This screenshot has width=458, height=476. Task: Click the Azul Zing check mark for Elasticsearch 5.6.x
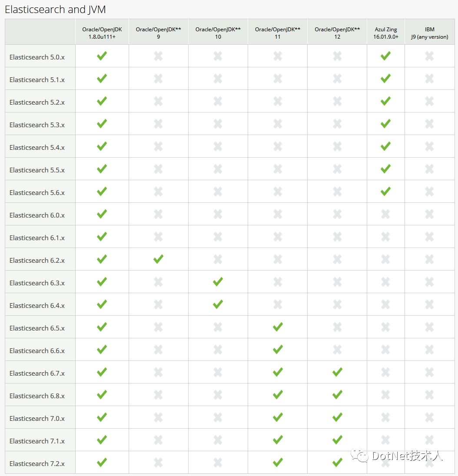pos(385,191)
